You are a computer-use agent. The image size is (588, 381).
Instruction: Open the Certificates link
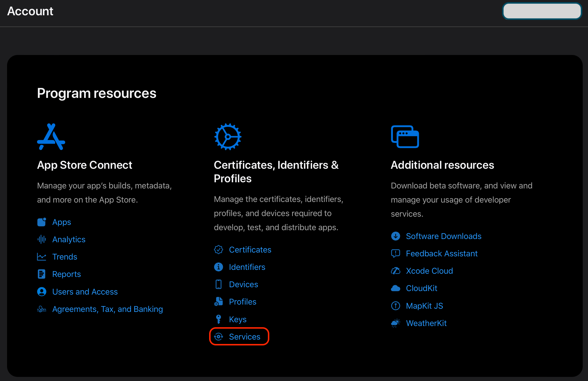(250, 250)
